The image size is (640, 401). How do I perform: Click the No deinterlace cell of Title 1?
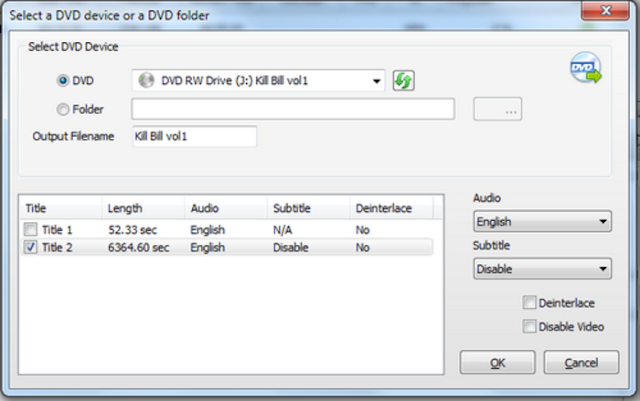pyautogui.click(x=362, y=230)
